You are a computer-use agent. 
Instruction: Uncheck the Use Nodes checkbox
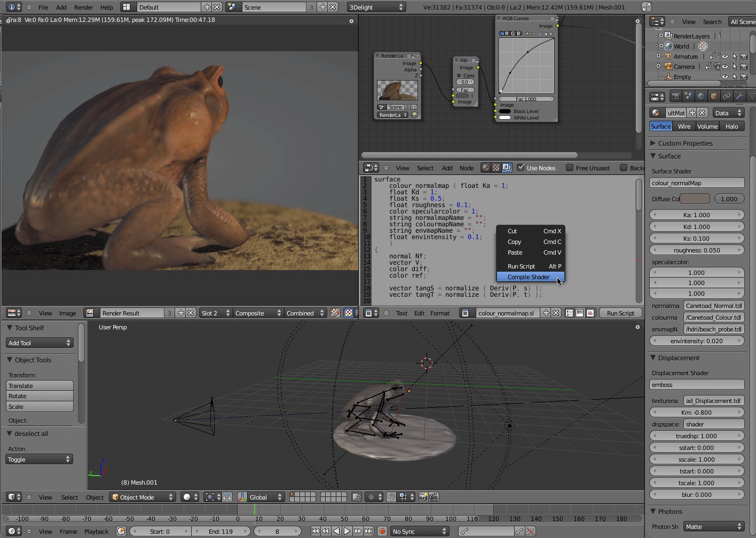coord(521,168)
